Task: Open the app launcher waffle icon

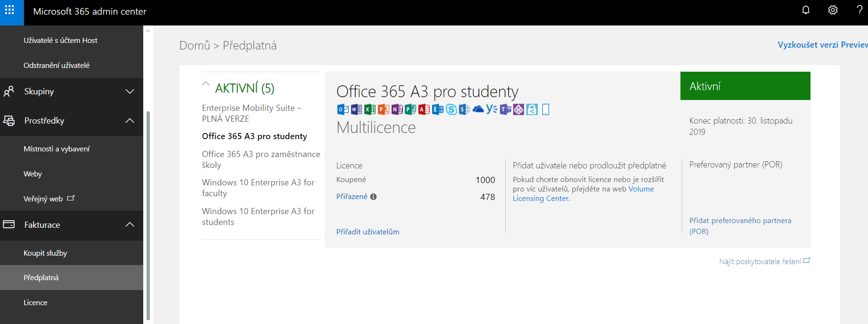Action: tap(10, 10)
